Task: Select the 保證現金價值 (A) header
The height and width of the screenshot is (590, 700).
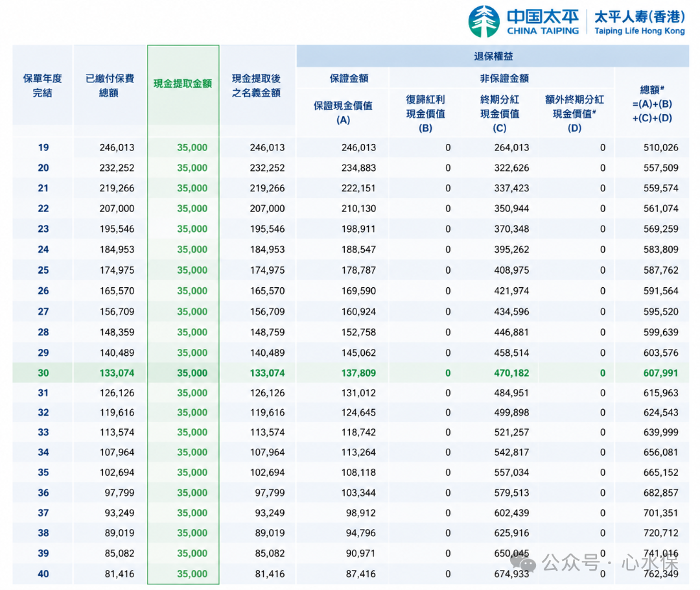Action: 343,113
